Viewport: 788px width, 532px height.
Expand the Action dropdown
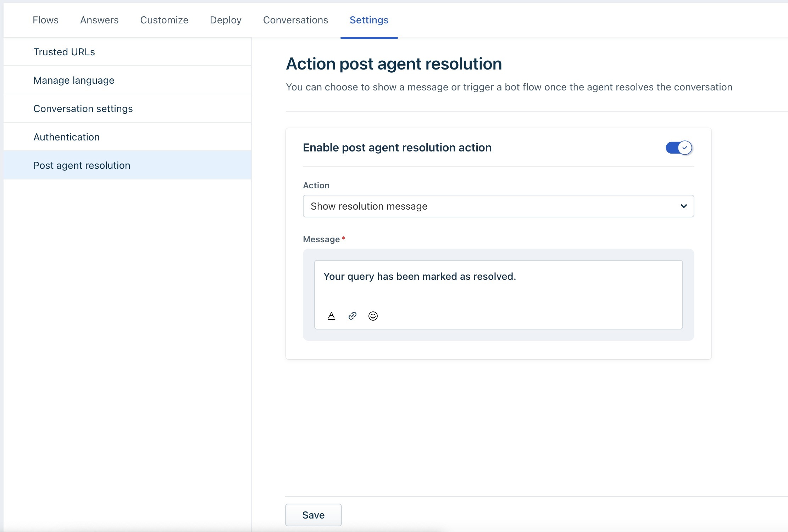pyautogui.click(x=498, y=206)
